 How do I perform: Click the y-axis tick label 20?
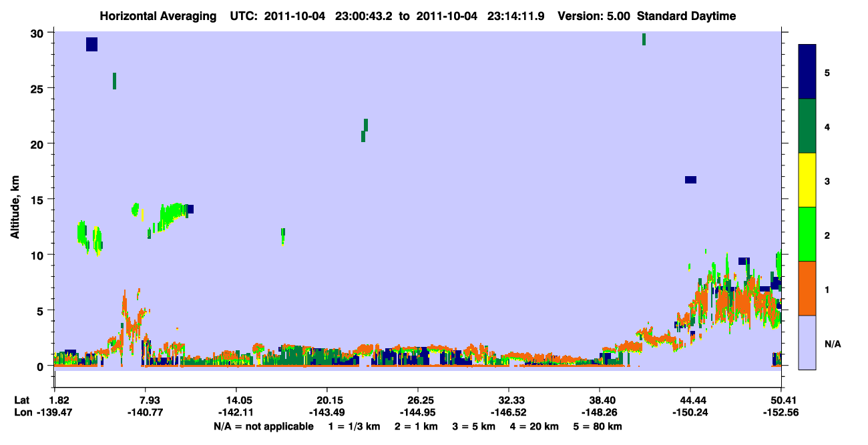pyautogui.click(x=38, y=143)
